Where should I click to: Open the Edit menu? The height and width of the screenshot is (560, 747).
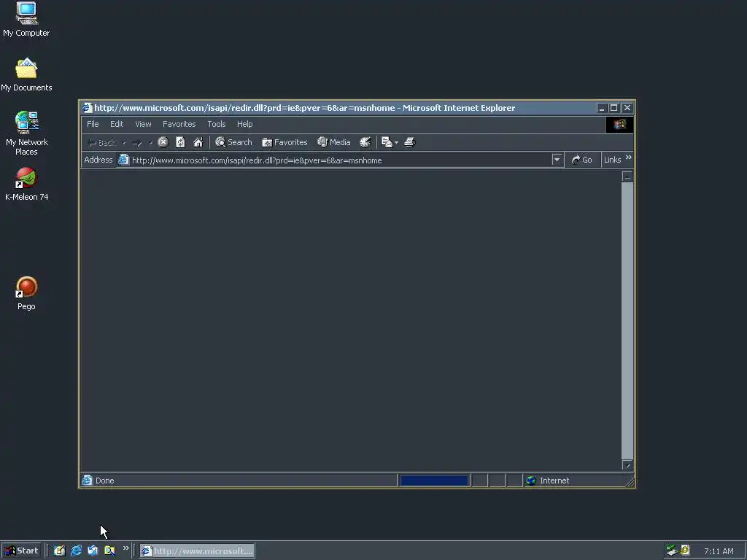[117, 124]
